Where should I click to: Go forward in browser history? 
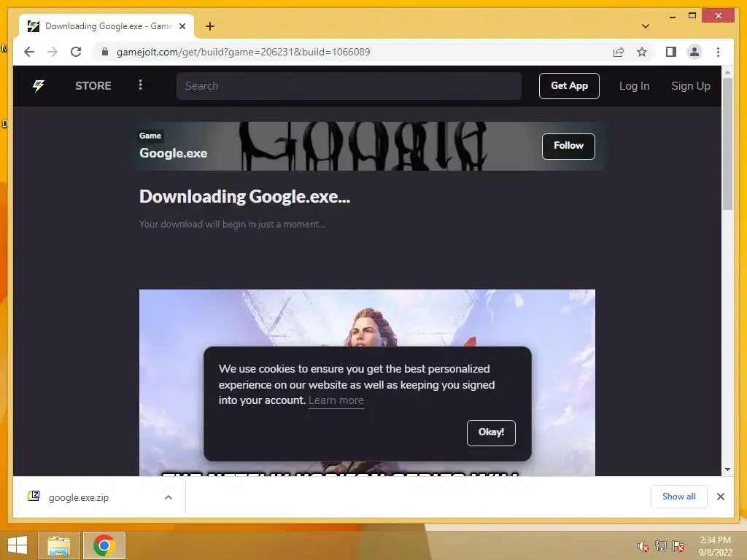53,52
